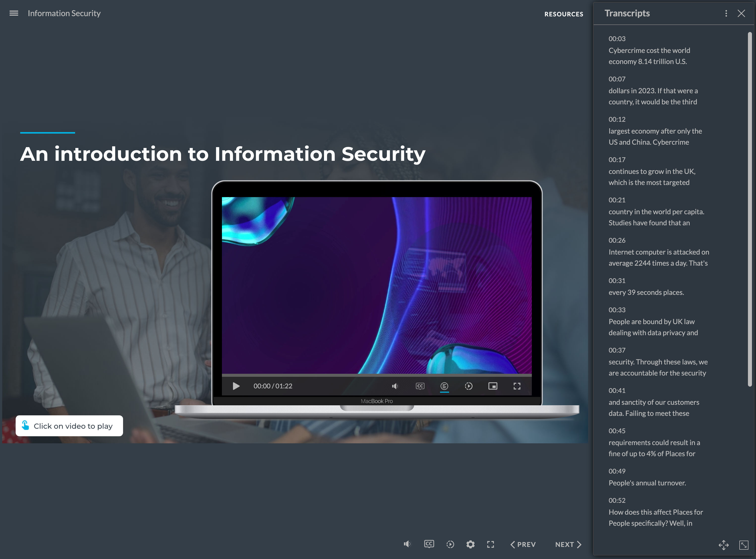This screenshot has height=559, width=756.
Task: Toggle closed captions in video player
Action: point(420,386)
